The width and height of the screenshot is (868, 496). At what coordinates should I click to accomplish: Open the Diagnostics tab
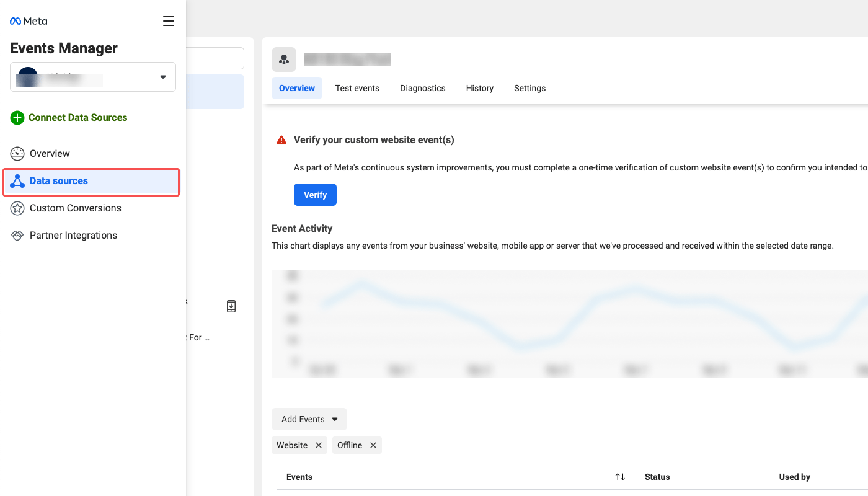click(x=423, y=88)
